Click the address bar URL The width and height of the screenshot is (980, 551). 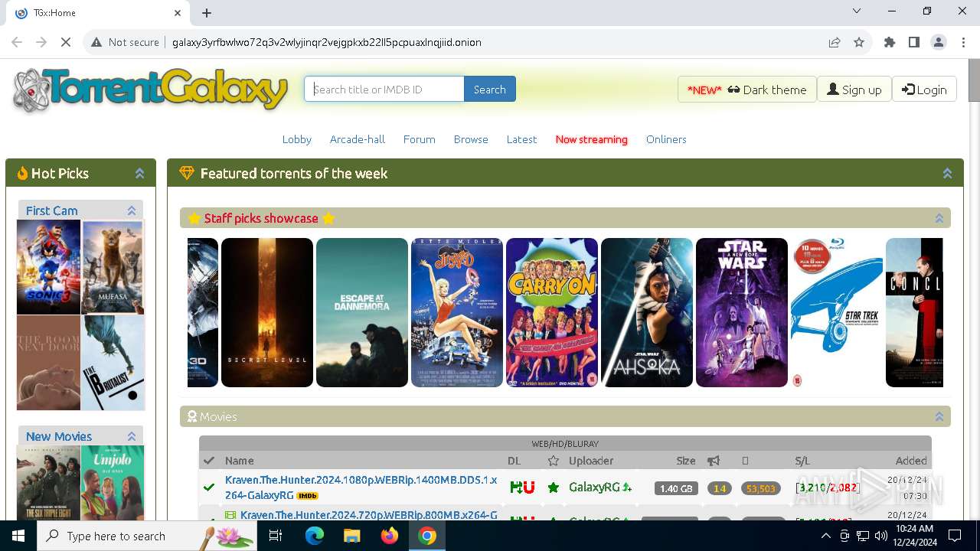coord(327,42)
